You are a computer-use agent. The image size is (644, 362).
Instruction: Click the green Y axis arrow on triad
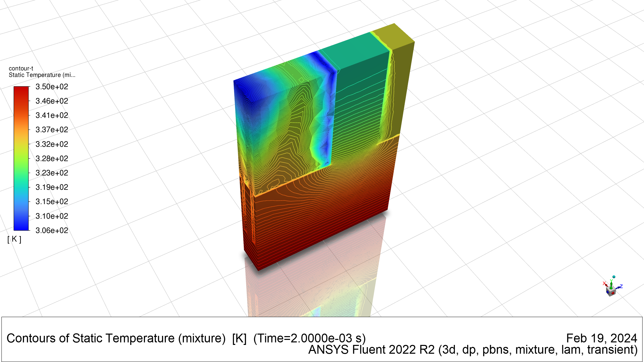(611, 285)
